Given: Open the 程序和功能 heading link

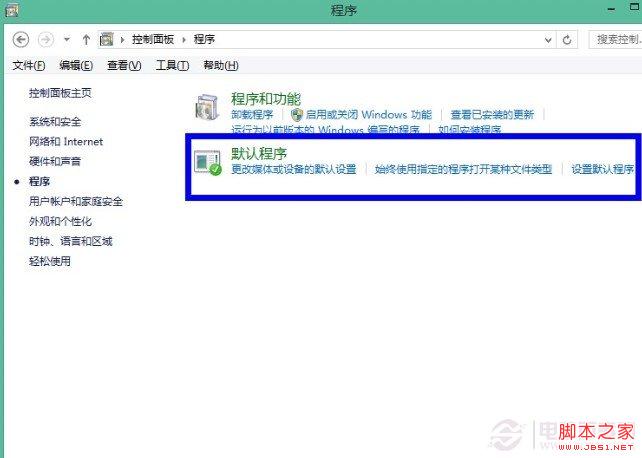Looking at the screenshot, I should point(266,99).
